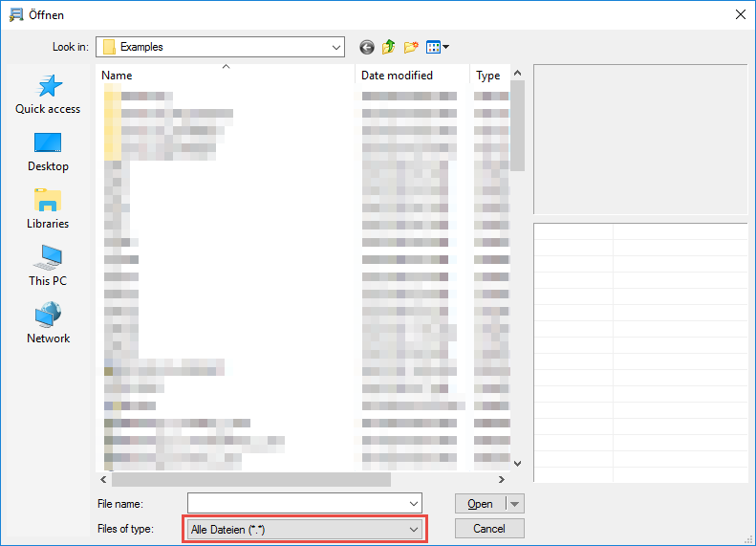Go up one folder level
Screen dimensions: 756x546
(x=389, y=47)
